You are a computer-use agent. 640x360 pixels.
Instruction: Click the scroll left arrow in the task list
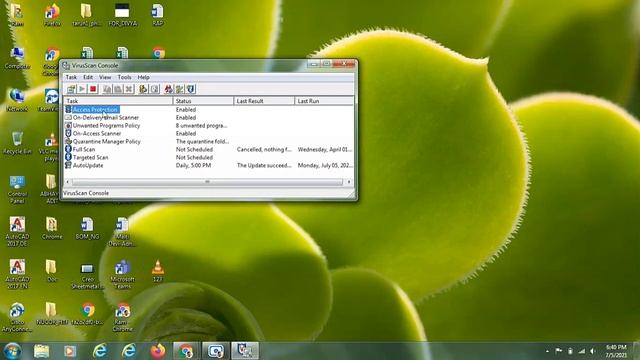[x=68, y=182]
